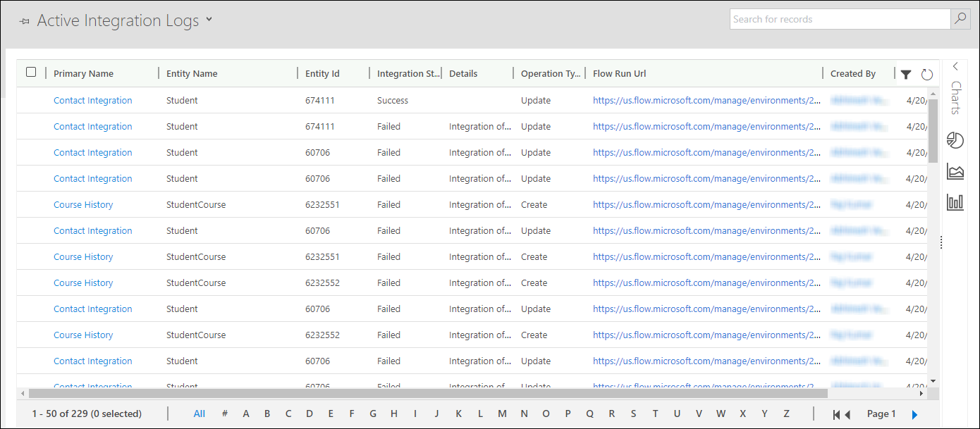
Task: Select the bar chart icon in Charts pane
Action: click(955, 203)
